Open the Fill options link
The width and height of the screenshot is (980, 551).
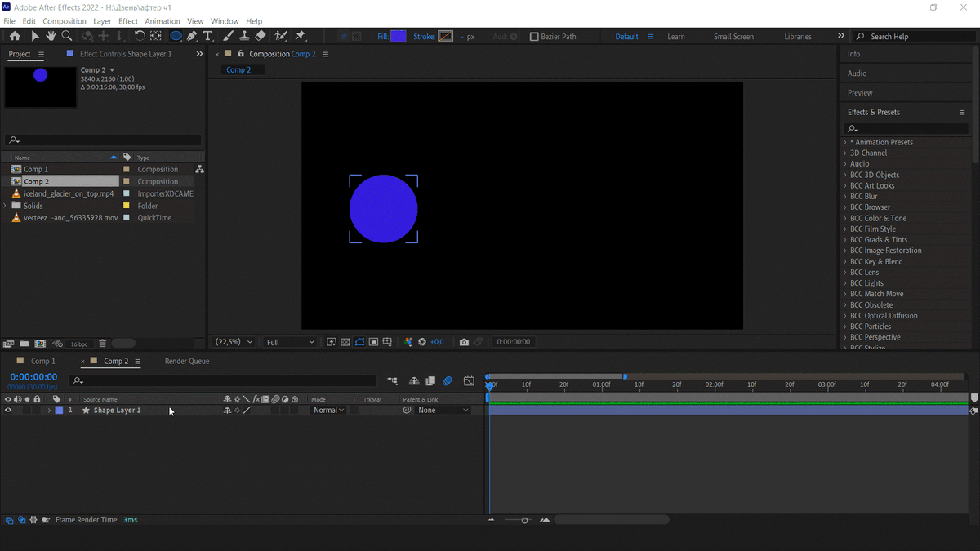point(382,37)
